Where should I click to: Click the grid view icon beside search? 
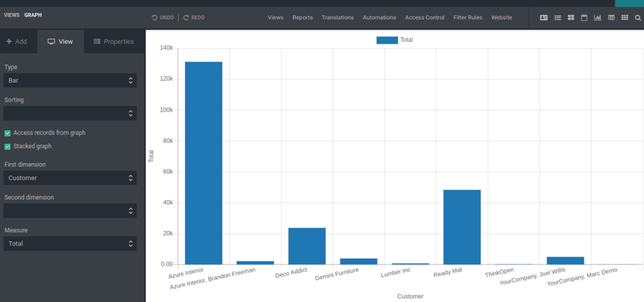624,18
